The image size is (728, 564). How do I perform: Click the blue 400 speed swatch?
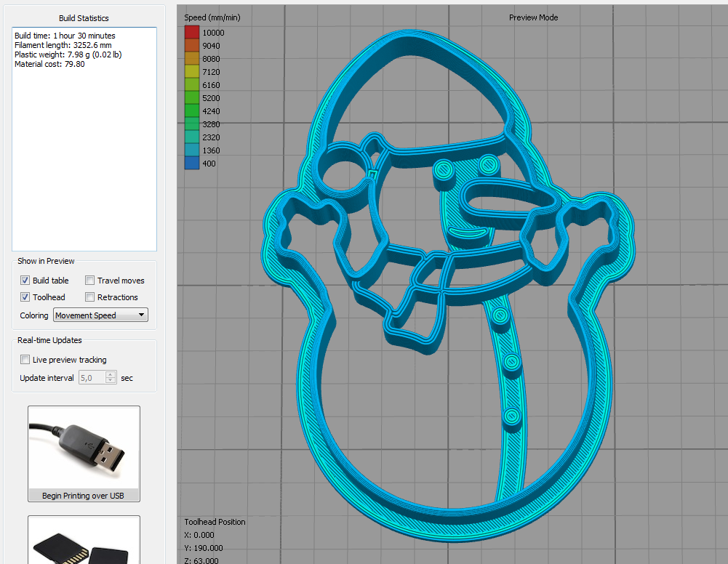click(x=192, y=163)
